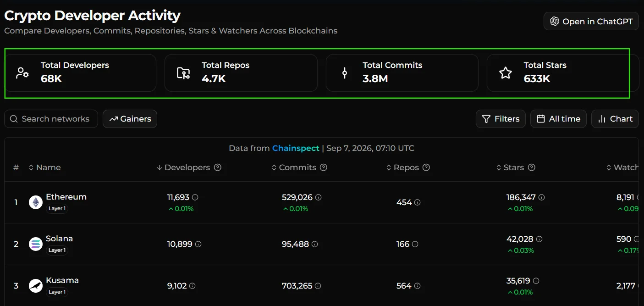Click the Developers column help icon
This screenshot has width=644, height=306.
pos(218,167)
